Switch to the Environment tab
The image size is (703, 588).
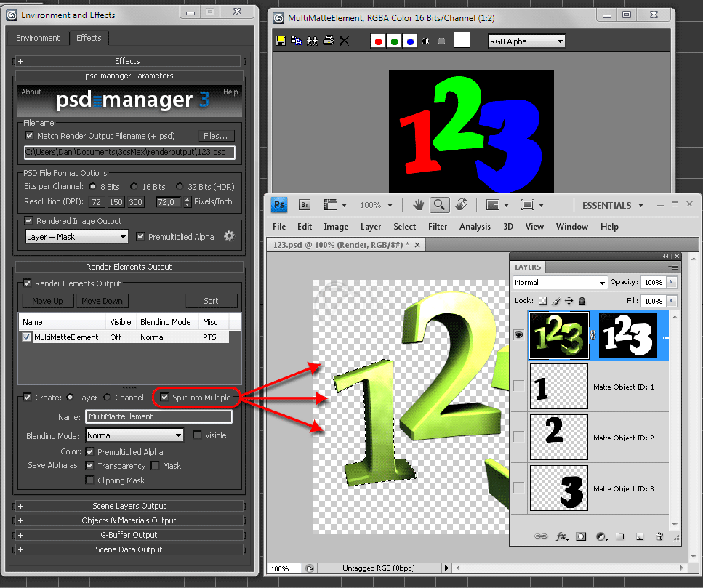(38, 38)
